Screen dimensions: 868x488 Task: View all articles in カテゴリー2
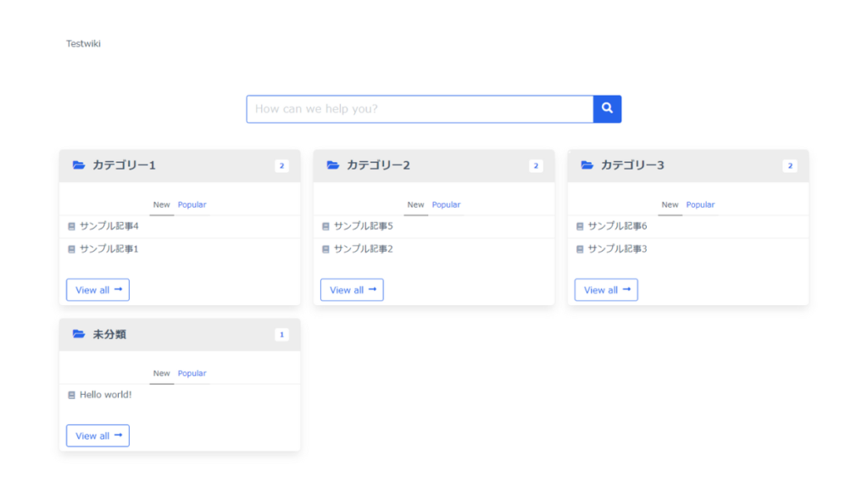tap(352, 290)
